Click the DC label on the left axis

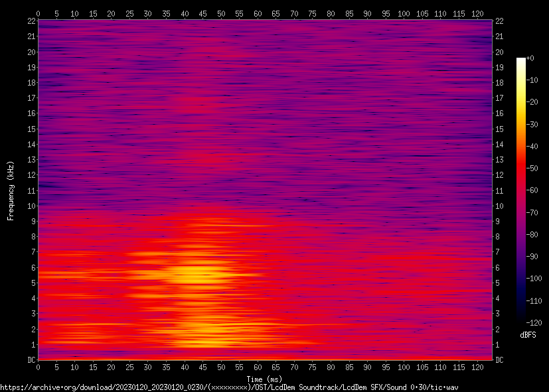pyautogui.click(x=31, y=360)
